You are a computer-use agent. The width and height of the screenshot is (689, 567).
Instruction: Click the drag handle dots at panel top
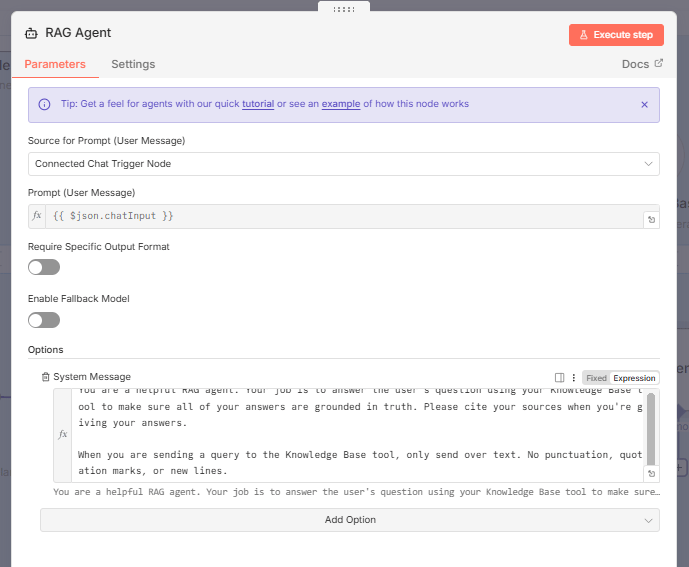344,9
